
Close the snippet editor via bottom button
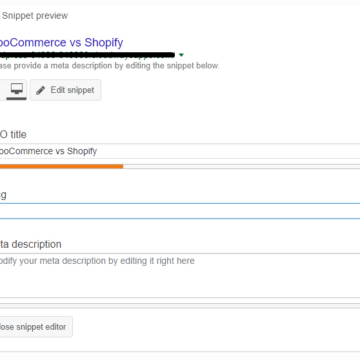click(36, 327)
